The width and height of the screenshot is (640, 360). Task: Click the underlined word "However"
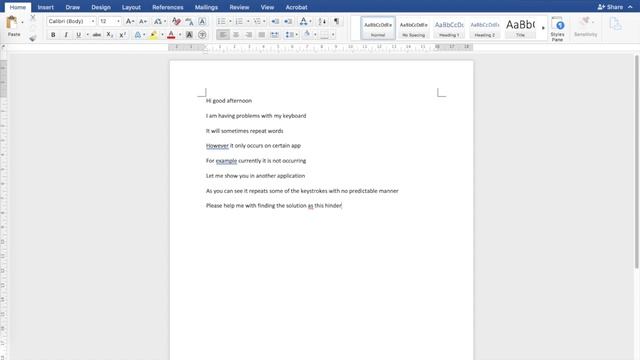(x=217, y=146)
